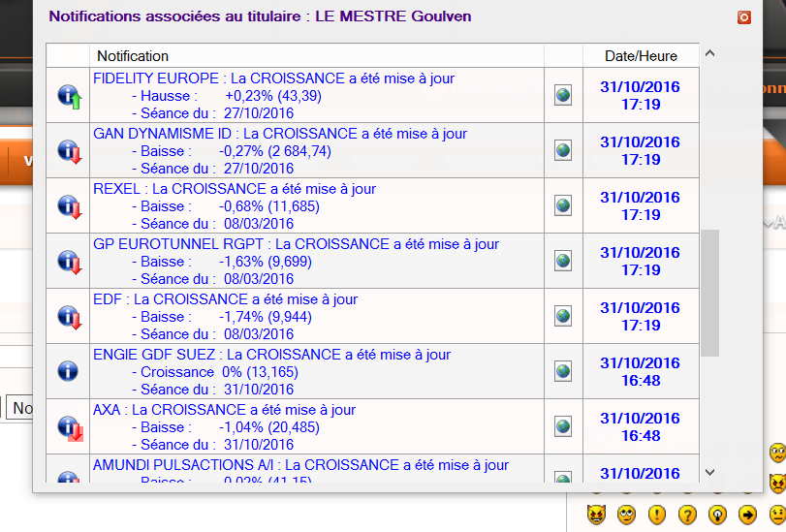Click the globe icon for GP EUROTUNNEL RGPT
The image size is (786, 532).
563,261
